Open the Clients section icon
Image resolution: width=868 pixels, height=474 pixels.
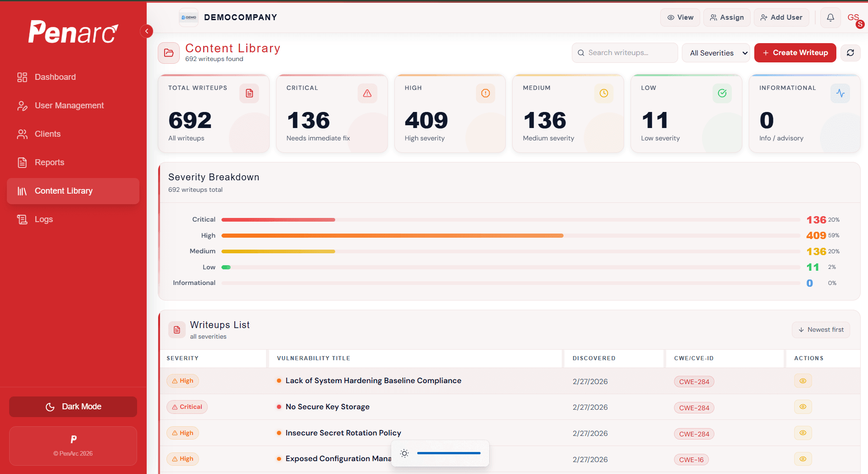tap(22, 134)
